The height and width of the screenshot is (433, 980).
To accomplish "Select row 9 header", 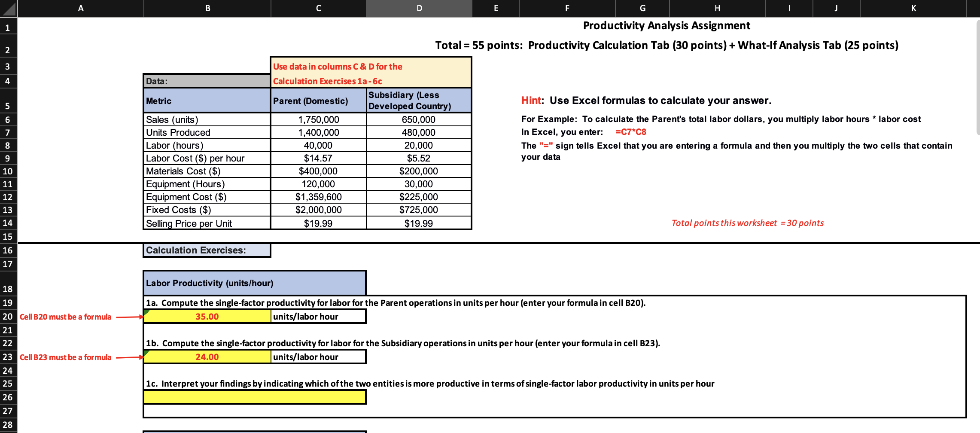I will (8, 159).
